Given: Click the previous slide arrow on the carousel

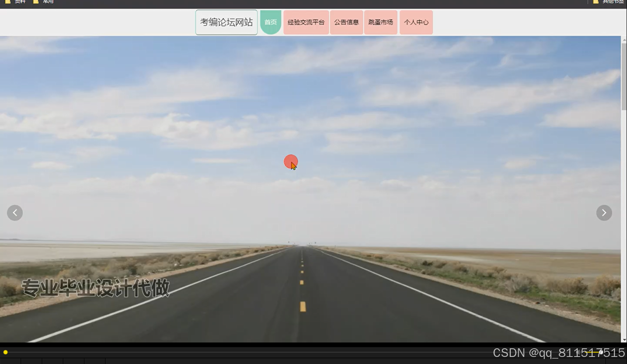Looking at the screenshot, I should pos(15,213).
